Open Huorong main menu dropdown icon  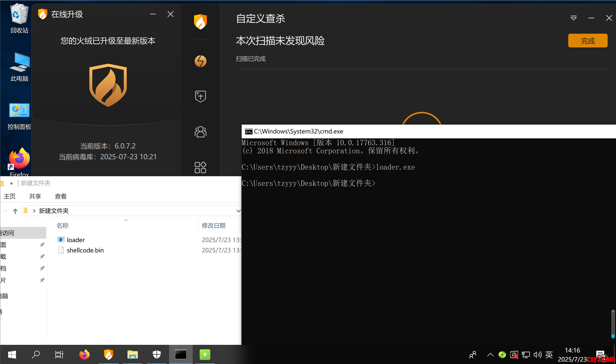(573, 18)
